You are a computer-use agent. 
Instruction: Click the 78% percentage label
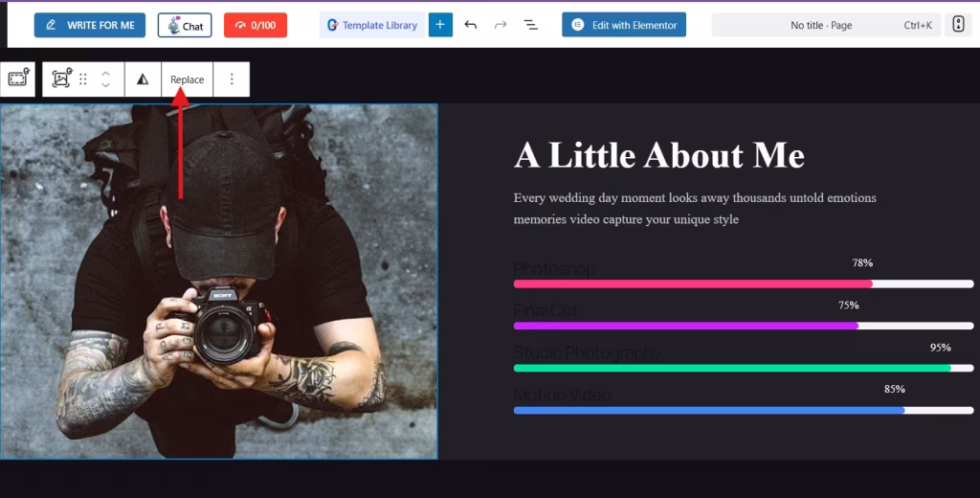click(862, 262)
